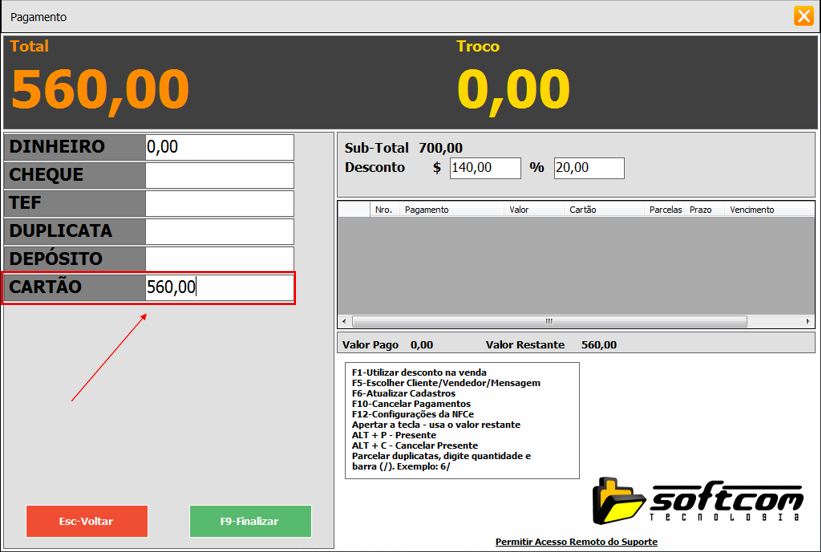
Task: Click the Cartão column header in table
Action: coord(603,210)
